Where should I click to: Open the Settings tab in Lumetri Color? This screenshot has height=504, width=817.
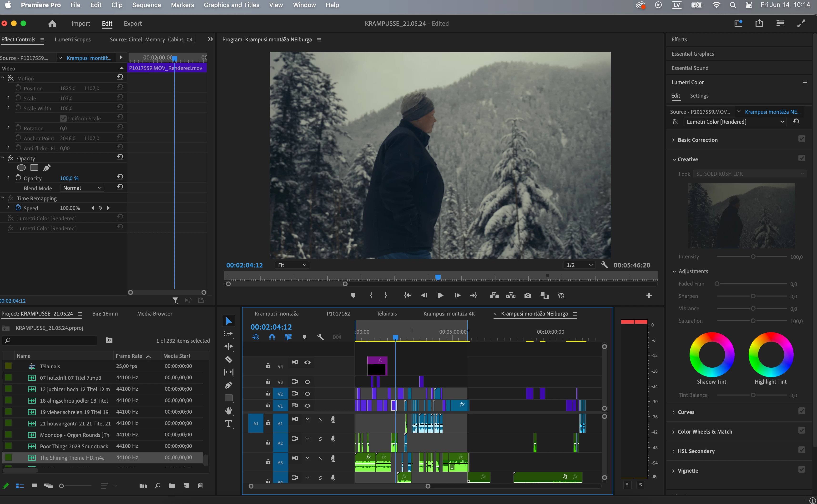[x=699, y=96]
